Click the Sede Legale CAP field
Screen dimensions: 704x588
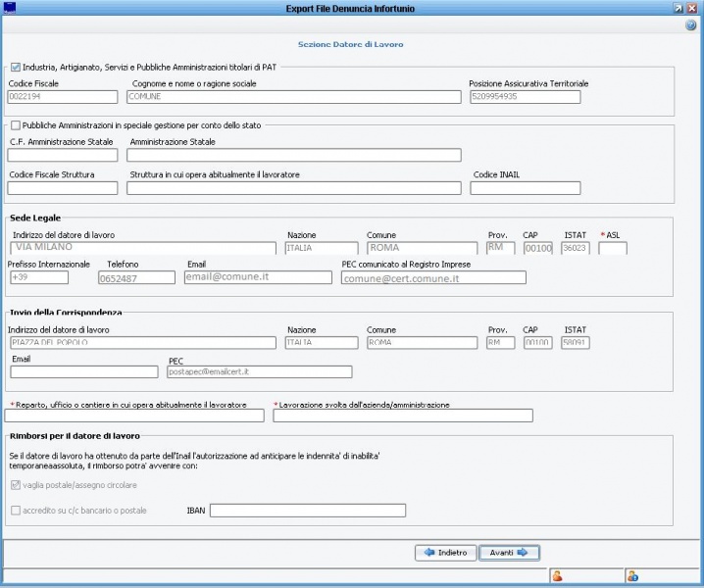pyautogui.click(x=538, y=248)
